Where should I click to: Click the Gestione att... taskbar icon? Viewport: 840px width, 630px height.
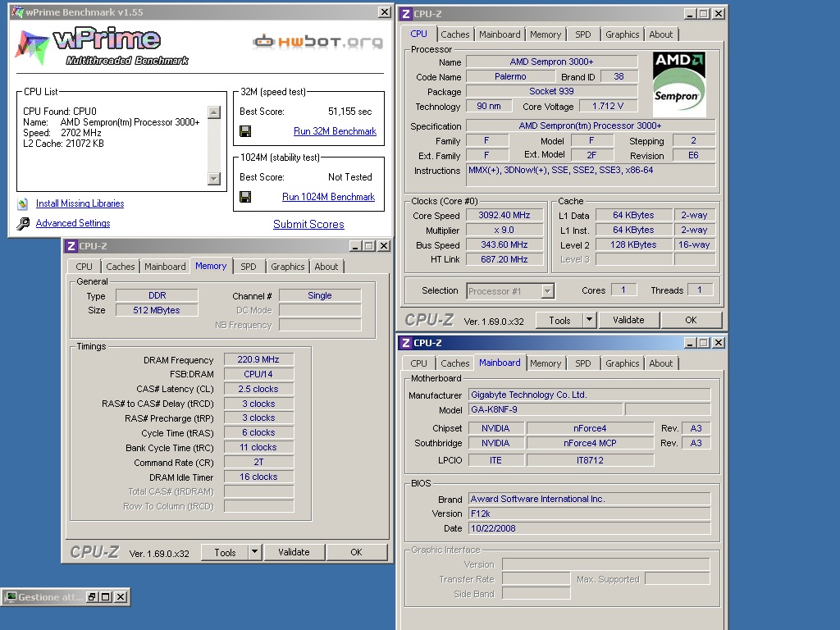click(10, 597)
